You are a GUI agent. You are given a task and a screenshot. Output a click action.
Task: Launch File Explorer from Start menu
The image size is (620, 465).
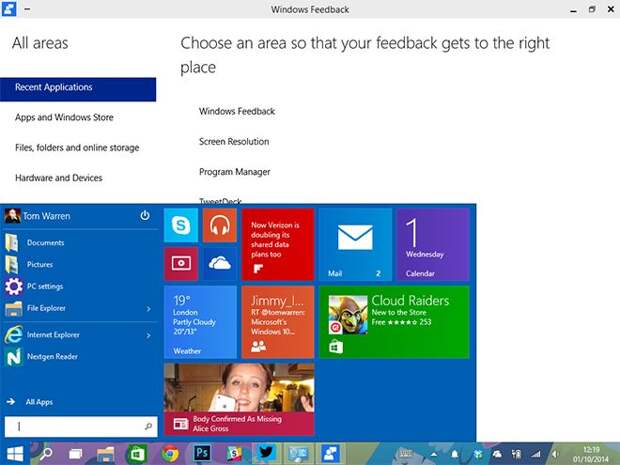[46, 308]
